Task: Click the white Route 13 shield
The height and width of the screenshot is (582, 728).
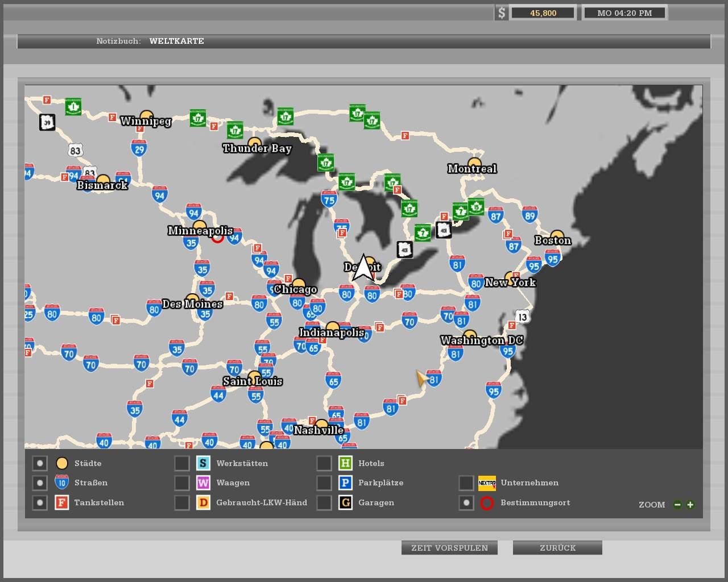Action: [x=523, y=317]
